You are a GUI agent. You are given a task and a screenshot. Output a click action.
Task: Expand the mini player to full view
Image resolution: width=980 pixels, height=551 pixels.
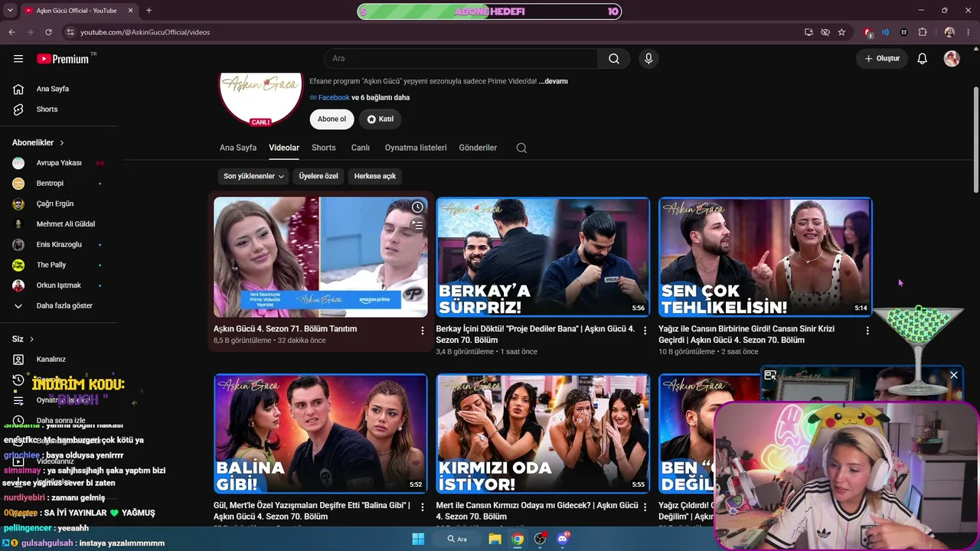pyautogui.click(x=770, y=375)
